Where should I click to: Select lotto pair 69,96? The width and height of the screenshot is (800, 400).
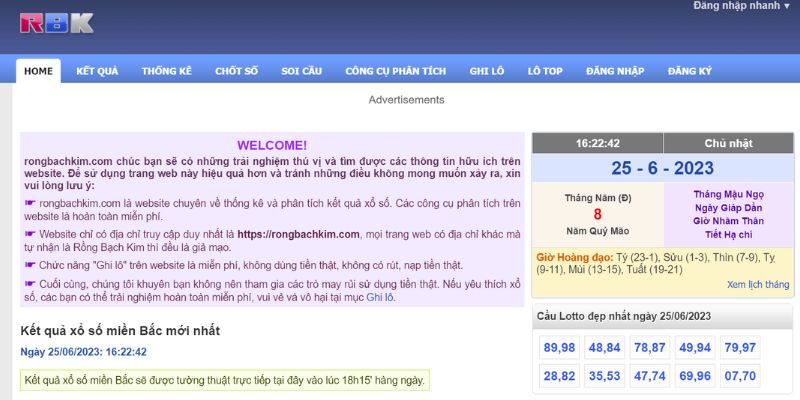[x=695, y=376]
